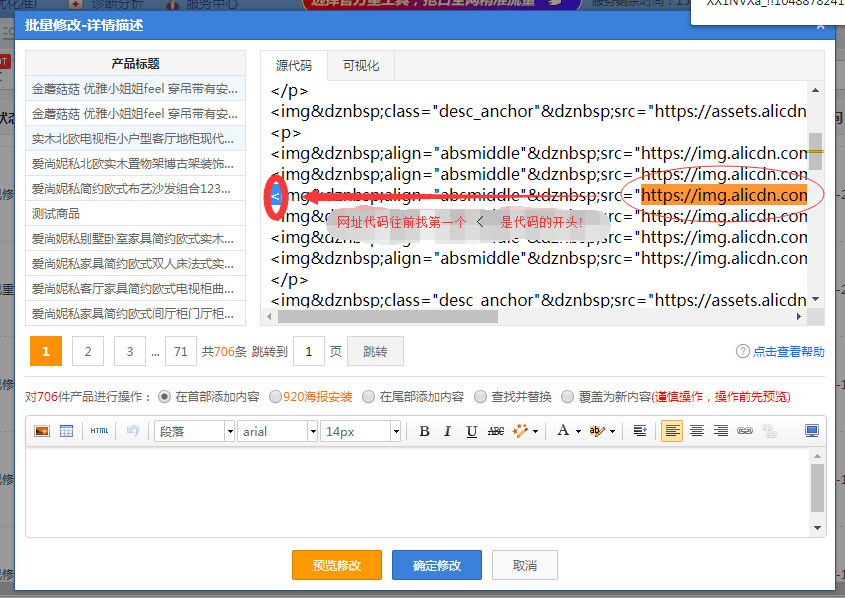Select product 爱尚妮私别墅卧室家具简约欧式实木
Image resolution: width=845 pixels, height=598 pixels.
(135, 239)
